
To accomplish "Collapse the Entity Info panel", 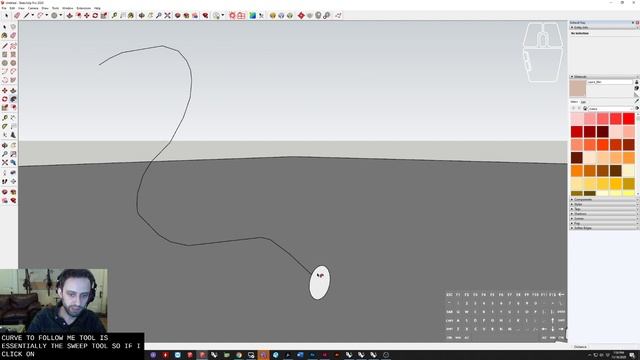I will click(572, 27).
